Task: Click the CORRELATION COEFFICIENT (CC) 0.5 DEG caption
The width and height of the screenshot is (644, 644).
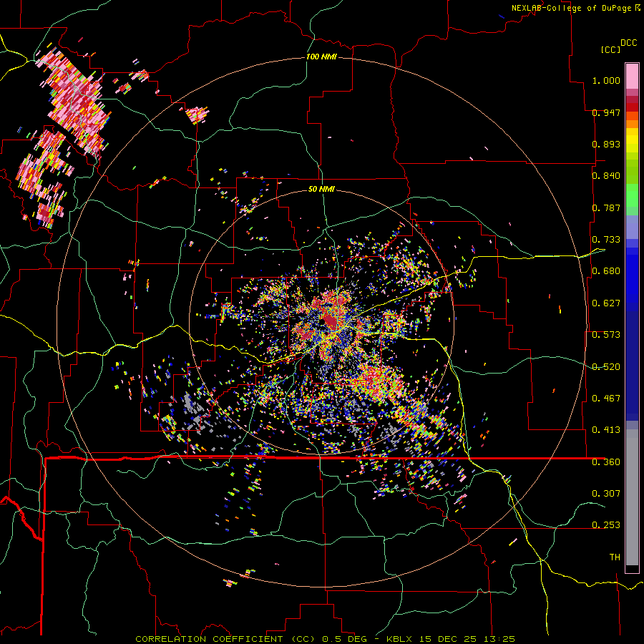Action: (251, 639)
